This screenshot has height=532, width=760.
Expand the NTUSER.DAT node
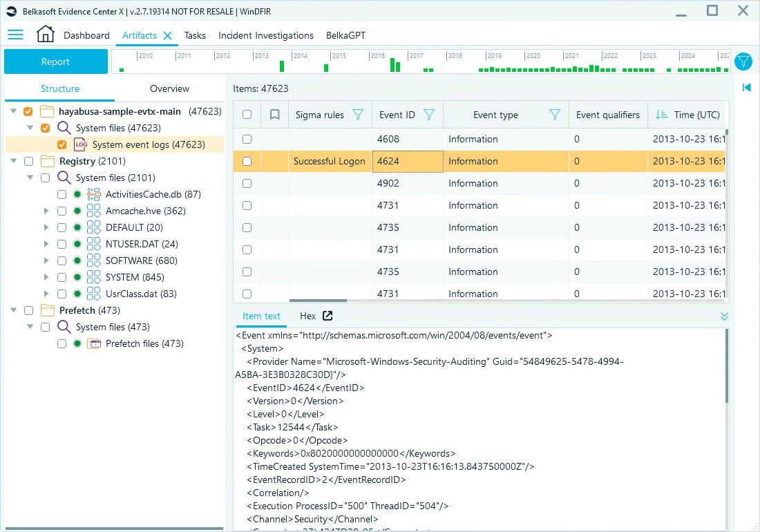coord(46,244)
